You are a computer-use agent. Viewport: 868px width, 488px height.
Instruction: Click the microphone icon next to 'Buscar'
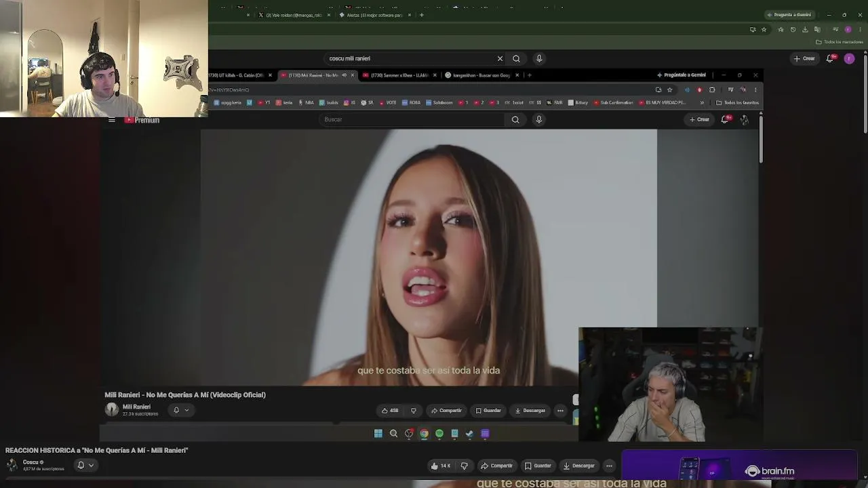click(x=539, y=119)
